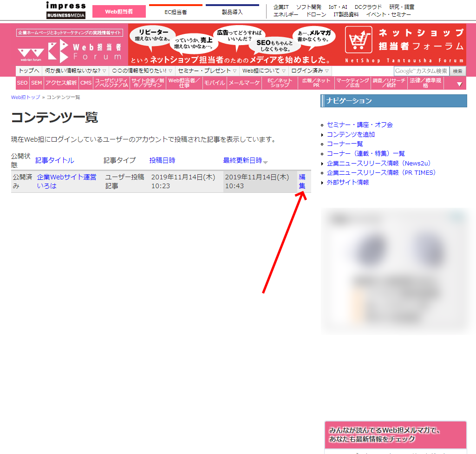Open 企業IT top link

[281, 7]
